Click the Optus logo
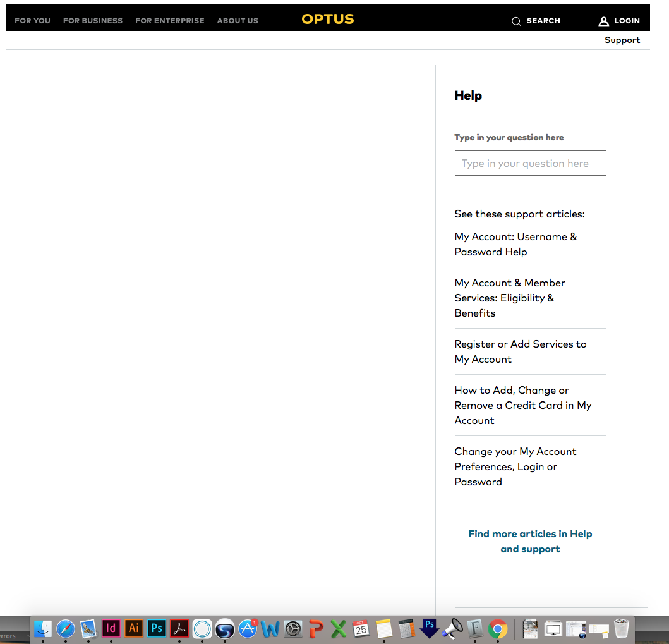Image resolution: width=669 pixels, height=644 pixels. (x=328, y=19)
